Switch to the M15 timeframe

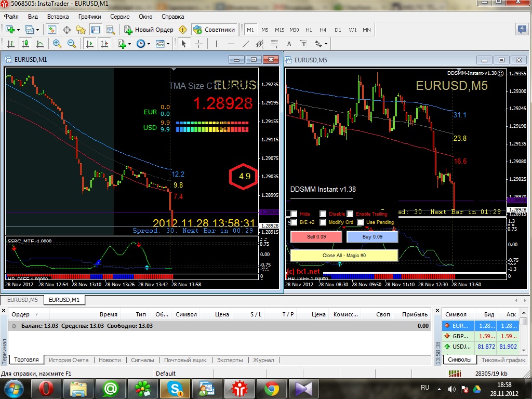[280, 30]
